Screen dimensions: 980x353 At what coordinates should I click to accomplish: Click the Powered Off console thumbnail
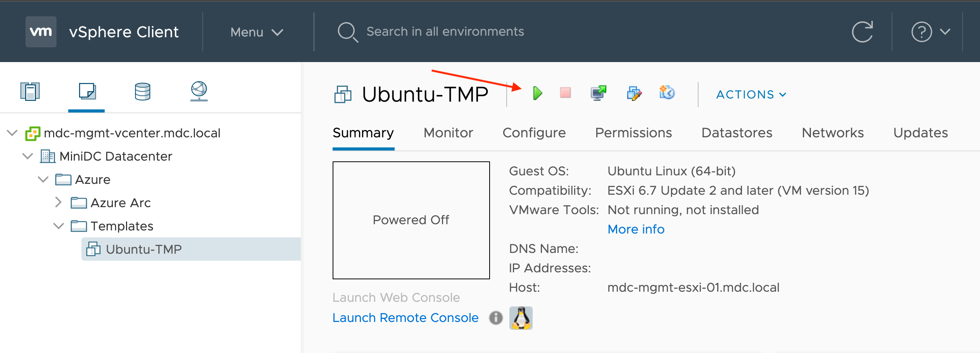(x=411, y=220)
